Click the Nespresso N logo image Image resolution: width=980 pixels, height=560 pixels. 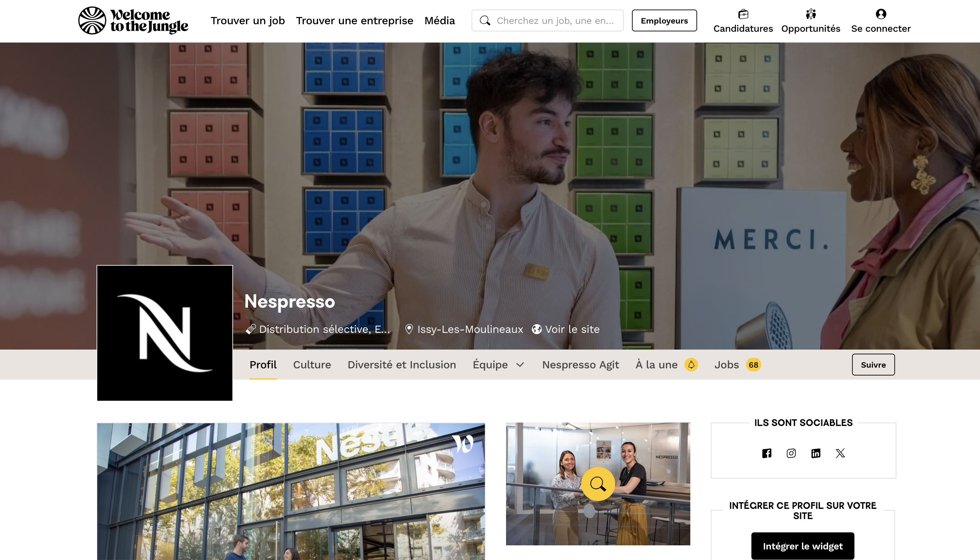point(165,333)
